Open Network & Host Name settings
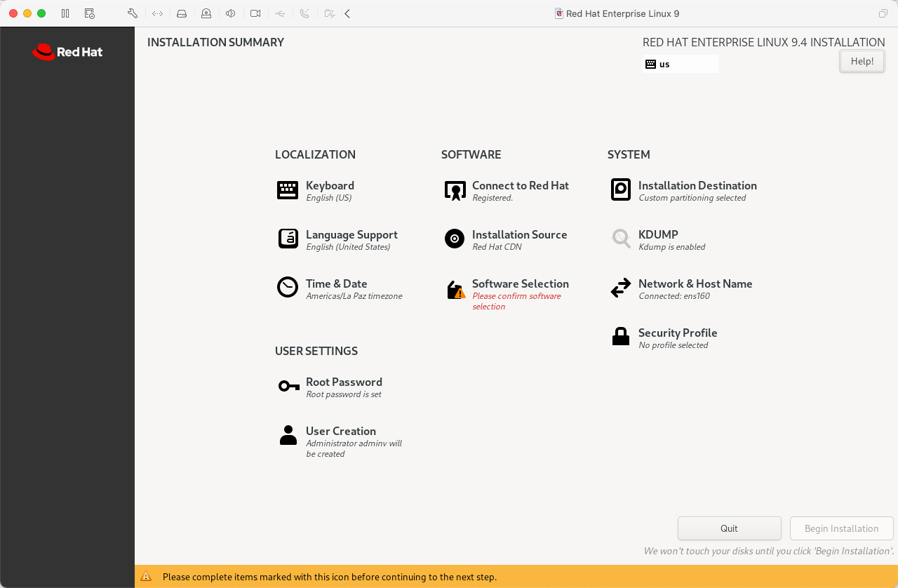The width and height of the screenshot is (898, 588). point(695,284)
